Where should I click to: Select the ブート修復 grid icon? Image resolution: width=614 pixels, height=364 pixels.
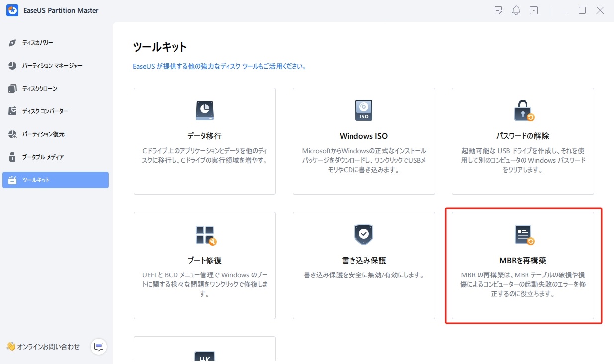(x=204, y=234)
